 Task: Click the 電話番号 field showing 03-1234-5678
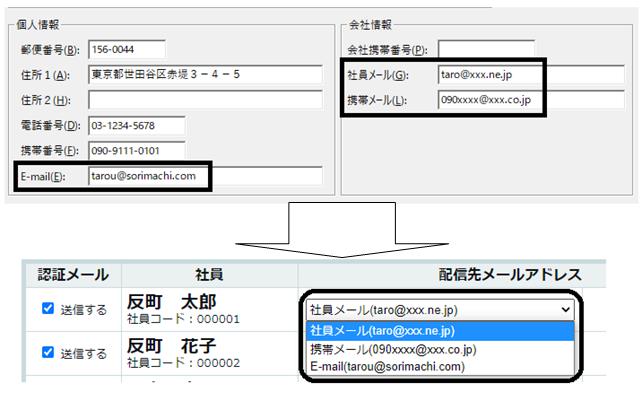(137, 125)
